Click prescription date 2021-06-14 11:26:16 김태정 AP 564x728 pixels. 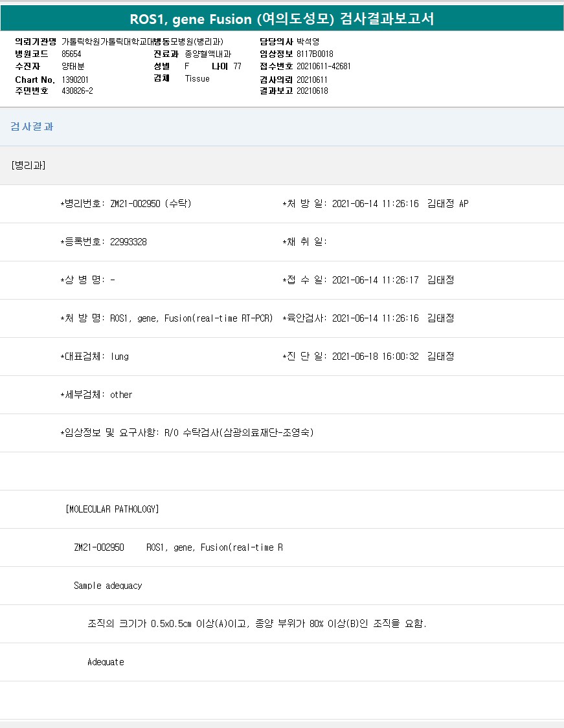pos(400,204)
